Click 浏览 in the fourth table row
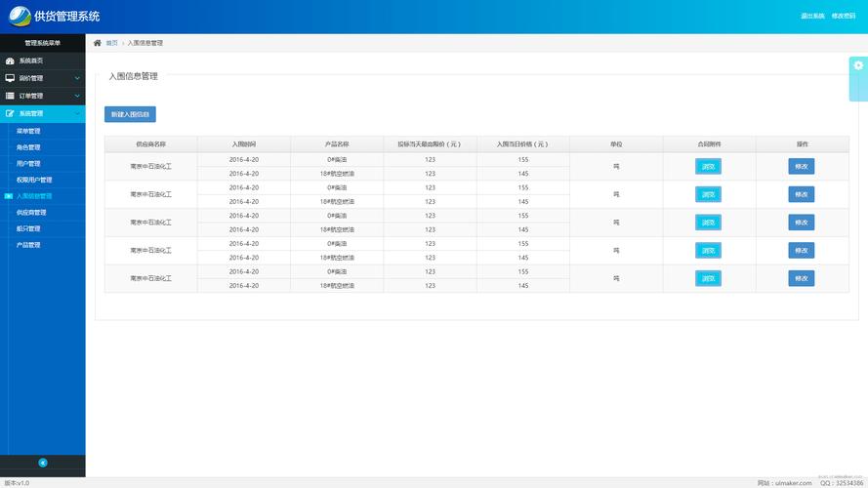The width and height of the screenshot is (868, 488). [708, 251]
